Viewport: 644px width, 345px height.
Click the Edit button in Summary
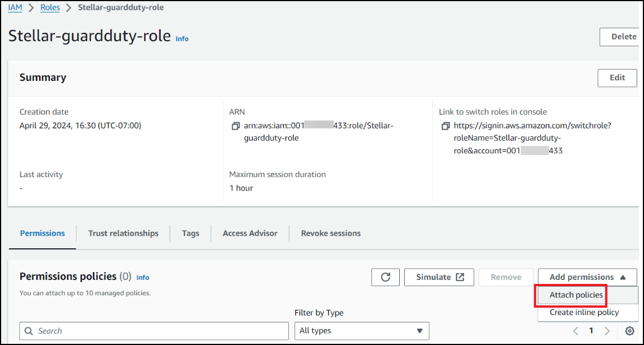tap(617, 77)
